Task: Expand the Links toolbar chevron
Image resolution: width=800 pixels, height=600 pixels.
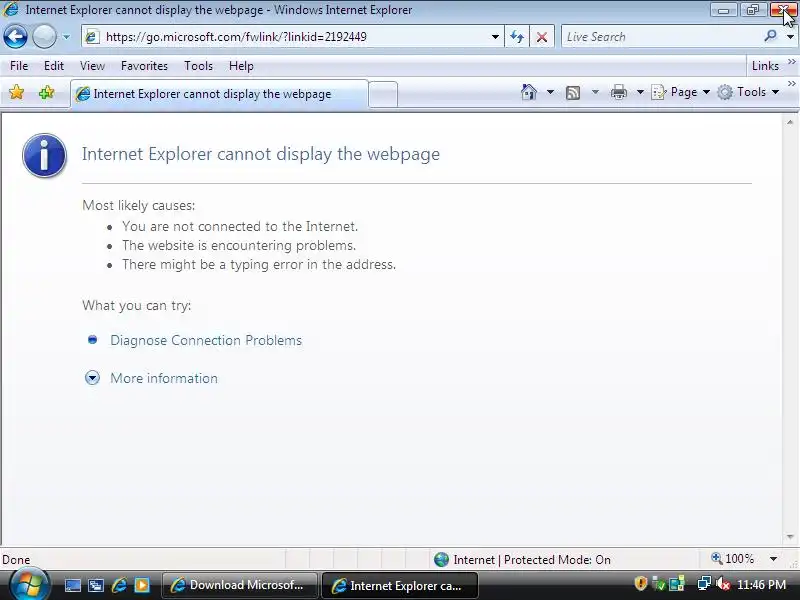Action: [x=791, y=62]
